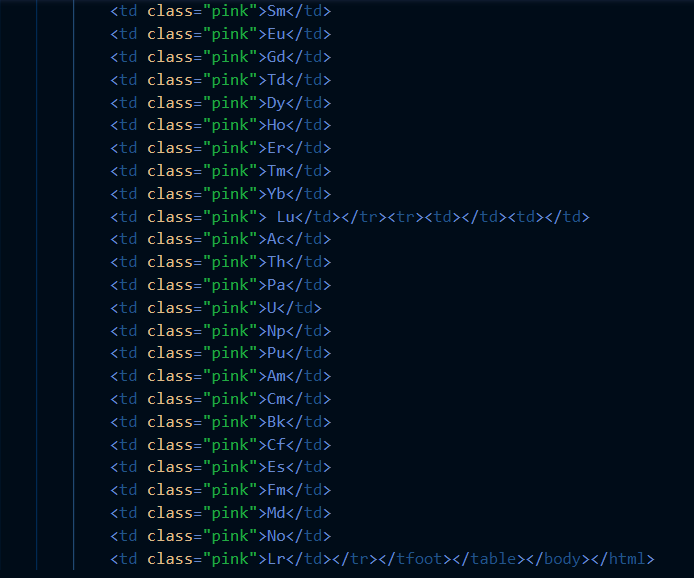Click the code line containing Np

pos(220,331)
